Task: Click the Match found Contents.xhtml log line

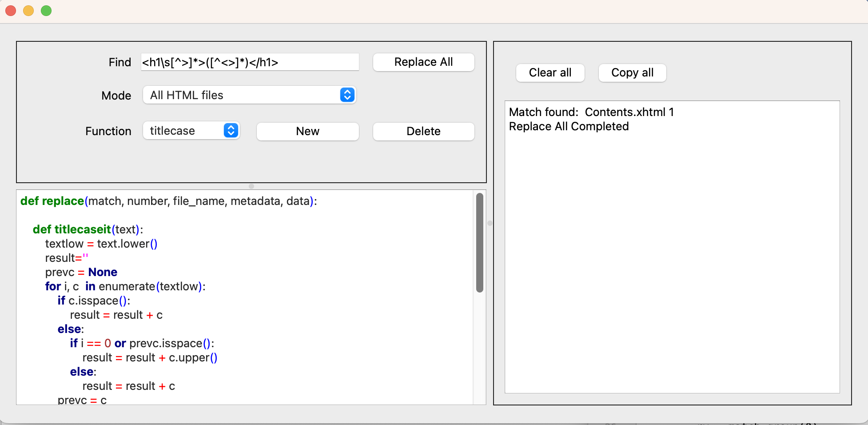Action: point(591,112)
